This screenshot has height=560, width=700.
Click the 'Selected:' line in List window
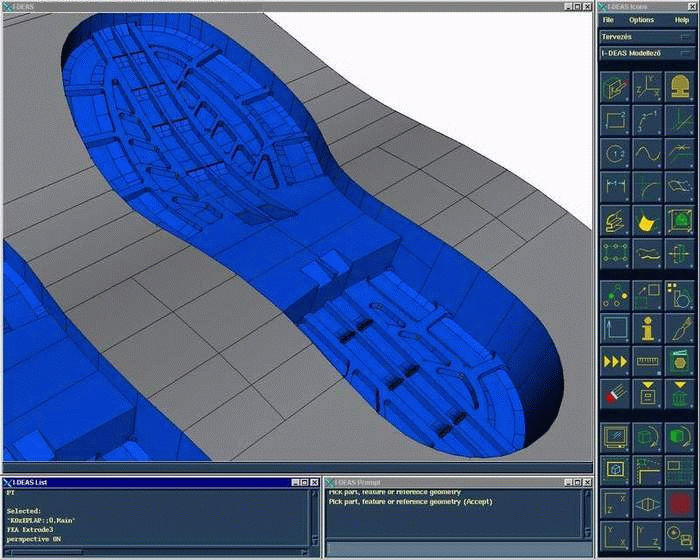click(x=24, y=511)
